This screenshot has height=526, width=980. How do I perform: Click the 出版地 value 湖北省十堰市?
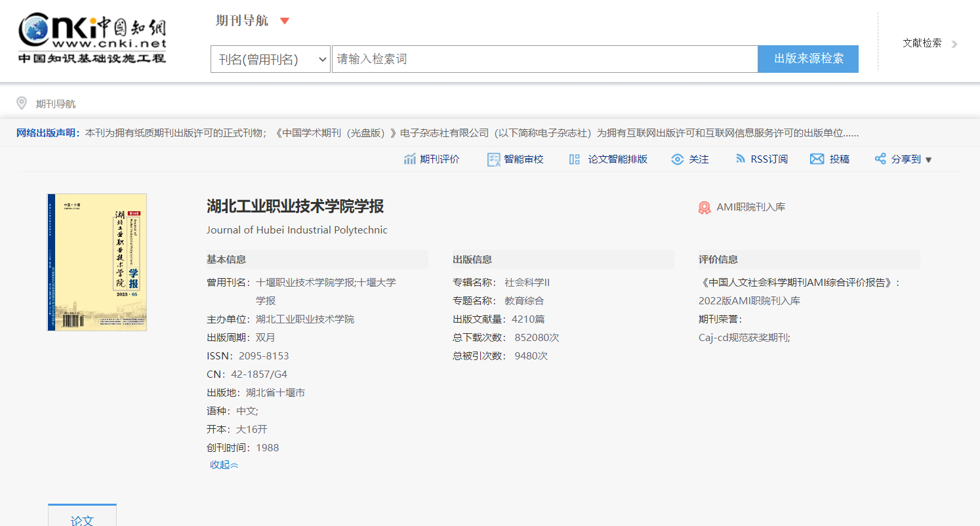pos(276,393)
